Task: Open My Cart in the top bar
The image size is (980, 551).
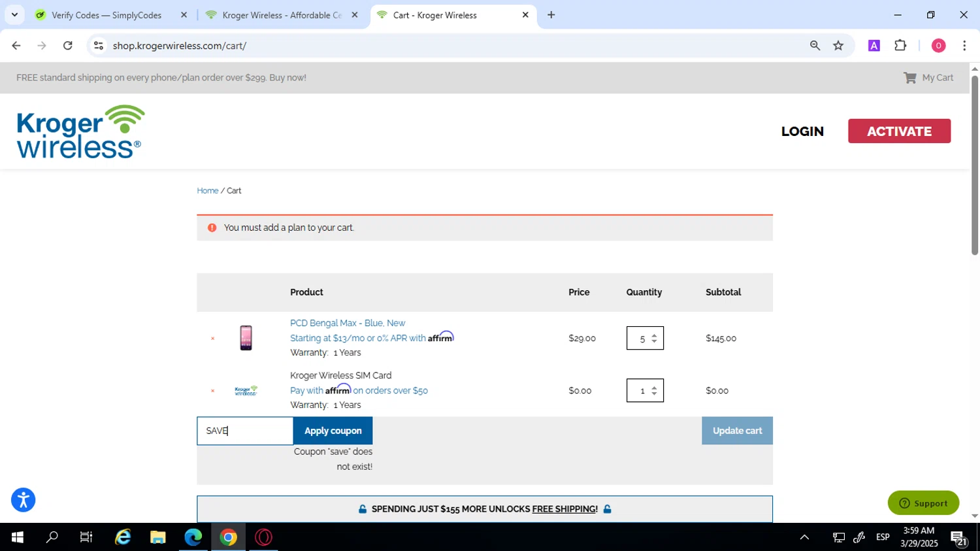Action: pyautogui.click(x=928, y=78)
